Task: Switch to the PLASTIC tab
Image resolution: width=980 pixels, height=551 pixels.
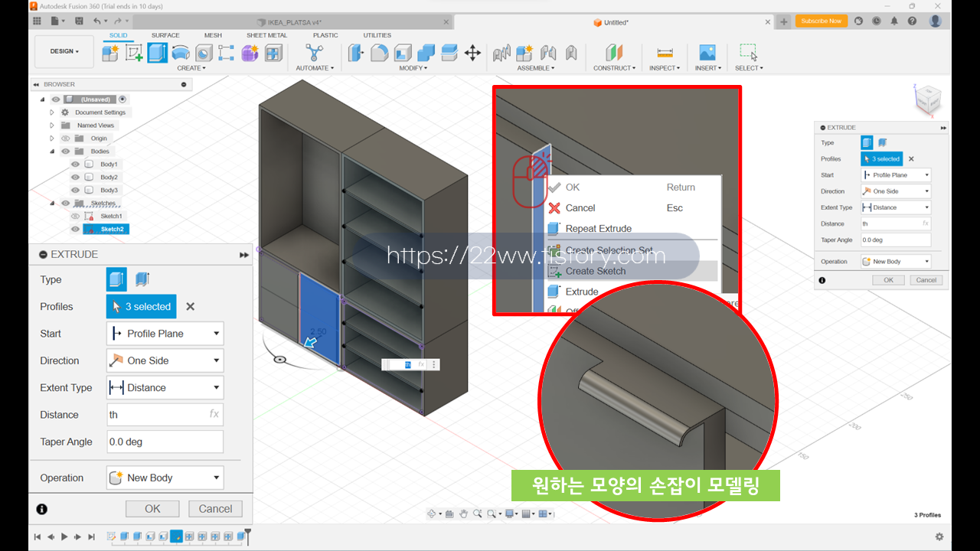Action: [x=325, y=35]
